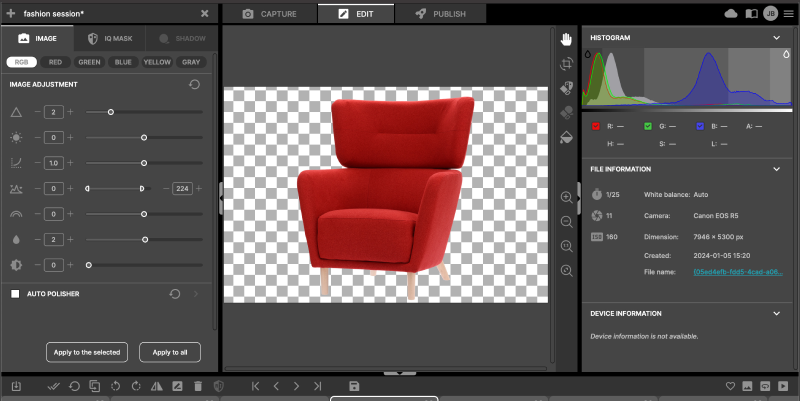This screenshot has height=401, width=800.
Task: Zoom in on the chair image
Action: click(x=566, y=197)
